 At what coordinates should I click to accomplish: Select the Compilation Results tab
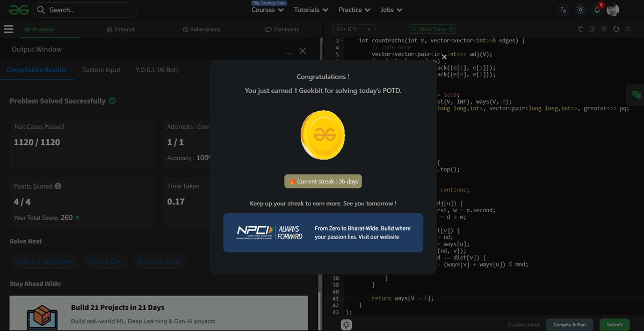click(x=37, y=70)
